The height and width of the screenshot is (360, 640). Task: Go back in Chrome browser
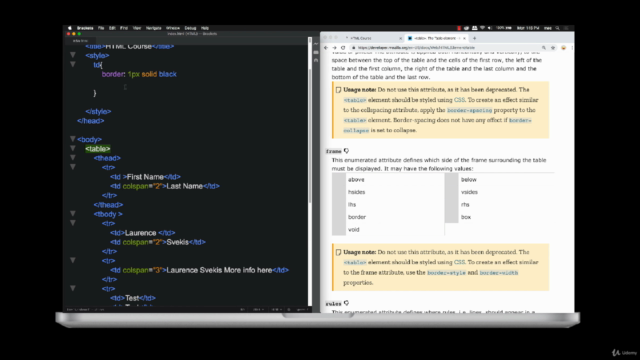click(x=326, y=48)
